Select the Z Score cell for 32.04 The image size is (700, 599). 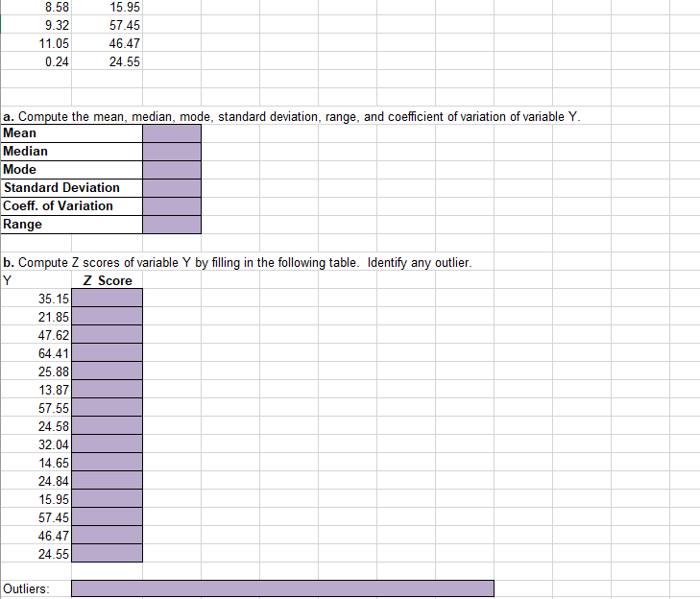point(108,444)
